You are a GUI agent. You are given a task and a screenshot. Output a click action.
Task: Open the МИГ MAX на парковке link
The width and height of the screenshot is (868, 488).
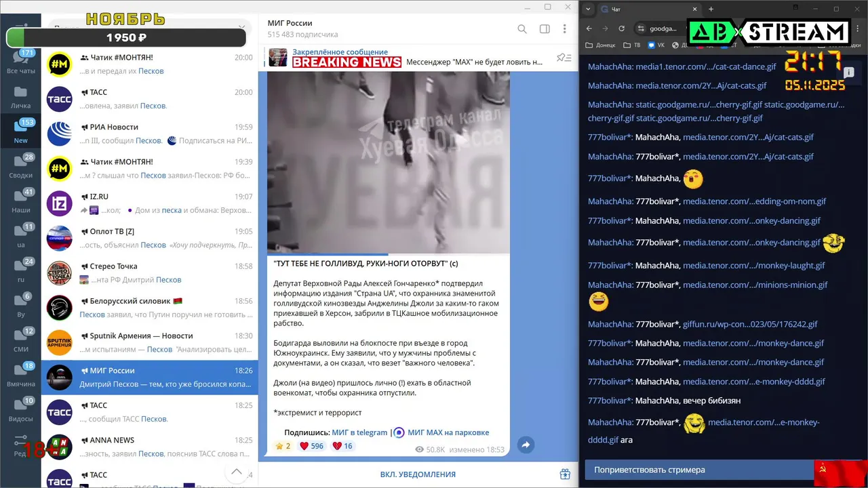448,432
